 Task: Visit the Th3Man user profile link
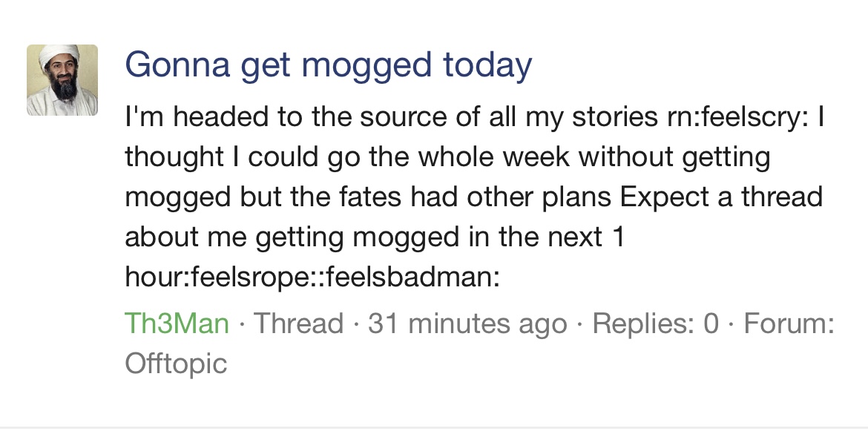coord(177,324)
